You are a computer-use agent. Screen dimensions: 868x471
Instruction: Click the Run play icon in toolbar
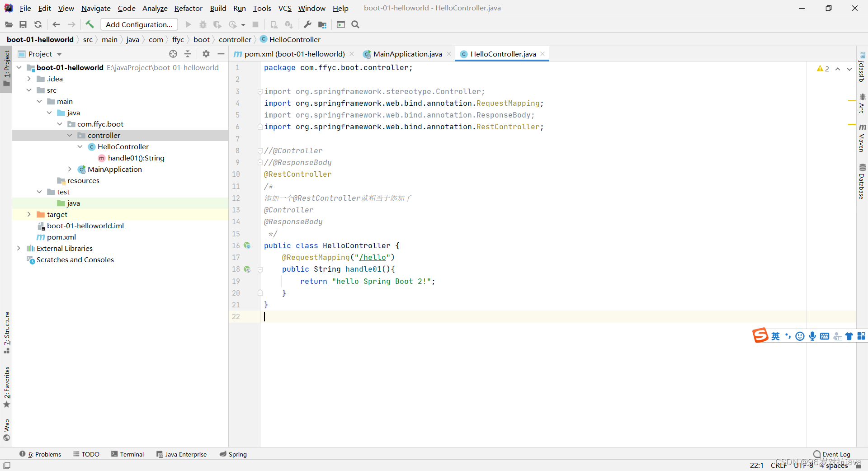[189, 24]
